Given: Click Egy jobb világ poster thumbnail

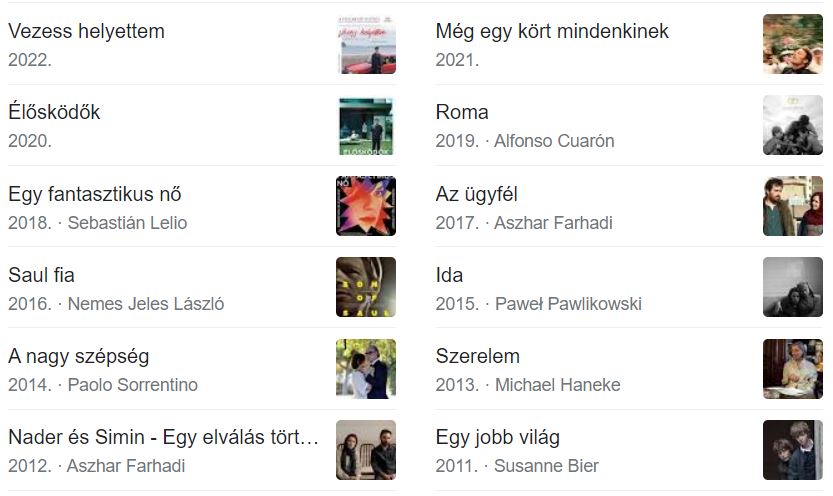Looking at the screenshot, I should click(793, 449).
